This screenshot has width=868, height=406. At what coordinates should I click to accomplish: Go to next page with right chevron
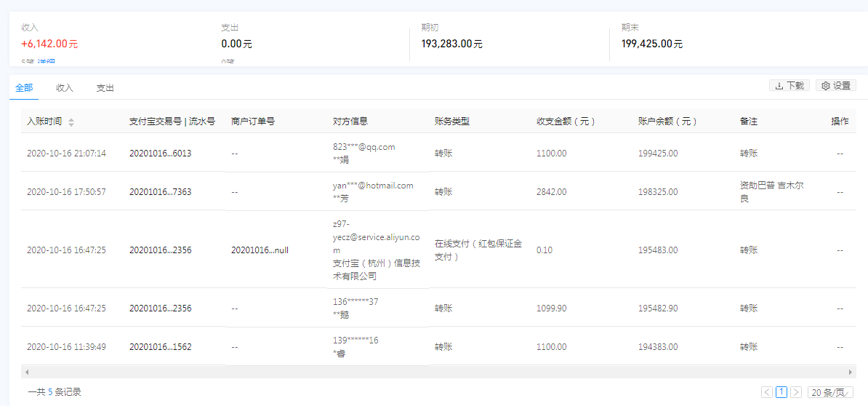pos(796,392)
